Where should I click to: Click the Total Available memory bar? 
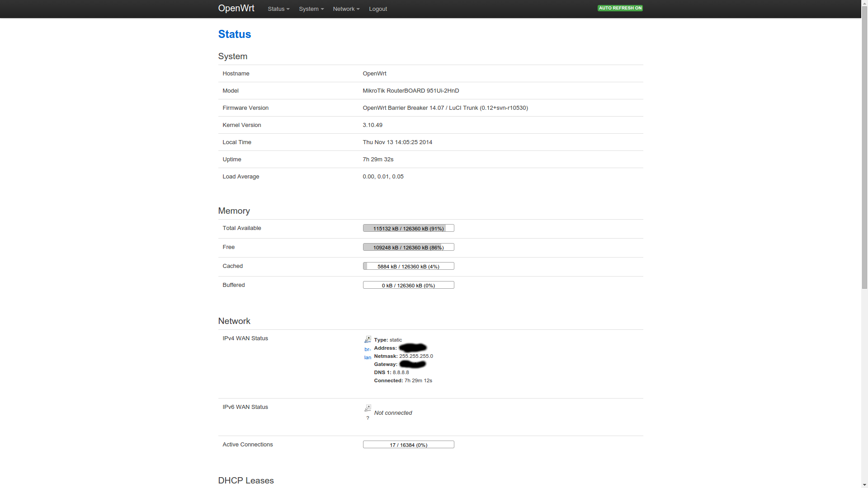[408, 228]
